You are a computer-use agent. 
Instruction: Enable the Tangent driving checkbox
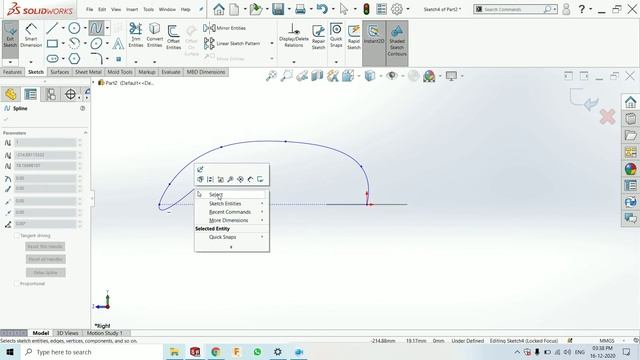click(17, 236)
